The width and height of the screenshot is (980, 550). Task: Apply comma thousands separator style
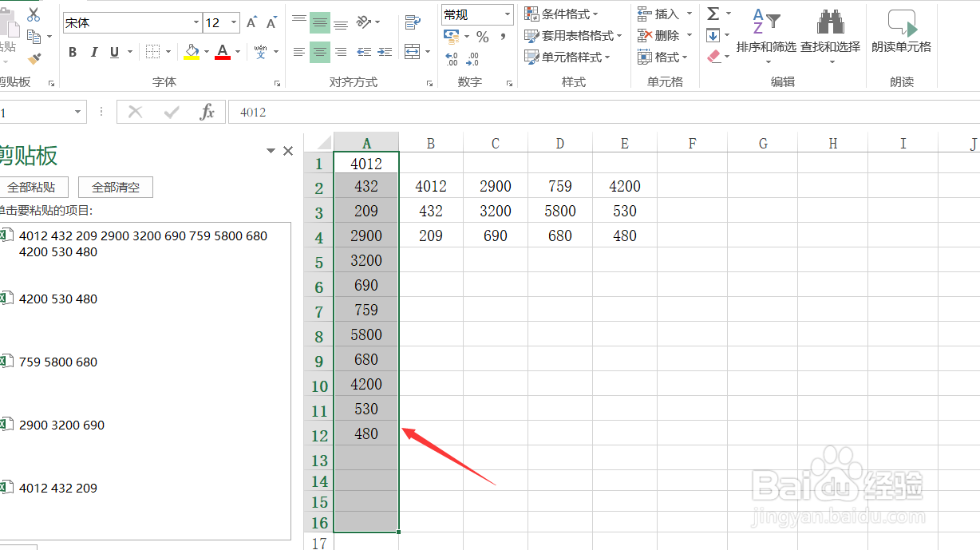click(503, 37)
